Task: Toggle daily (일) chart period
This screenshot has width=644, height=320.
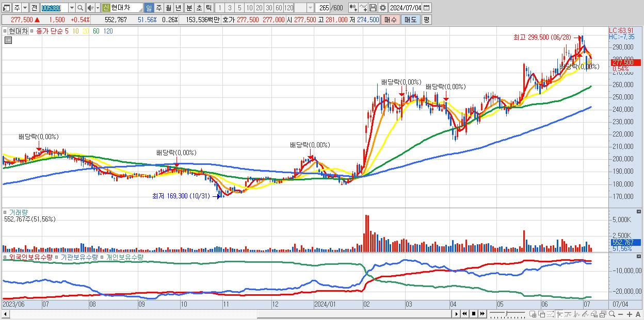Action: [x=149, y=8]
